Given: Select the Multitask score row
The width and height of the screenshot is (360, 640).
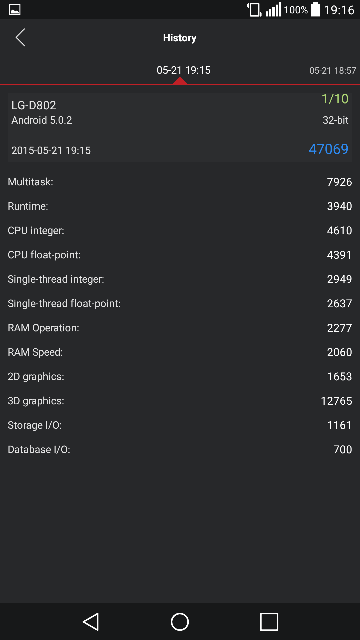Looking at the screenshot, I should pyautogui.click(x=180, y=182).
